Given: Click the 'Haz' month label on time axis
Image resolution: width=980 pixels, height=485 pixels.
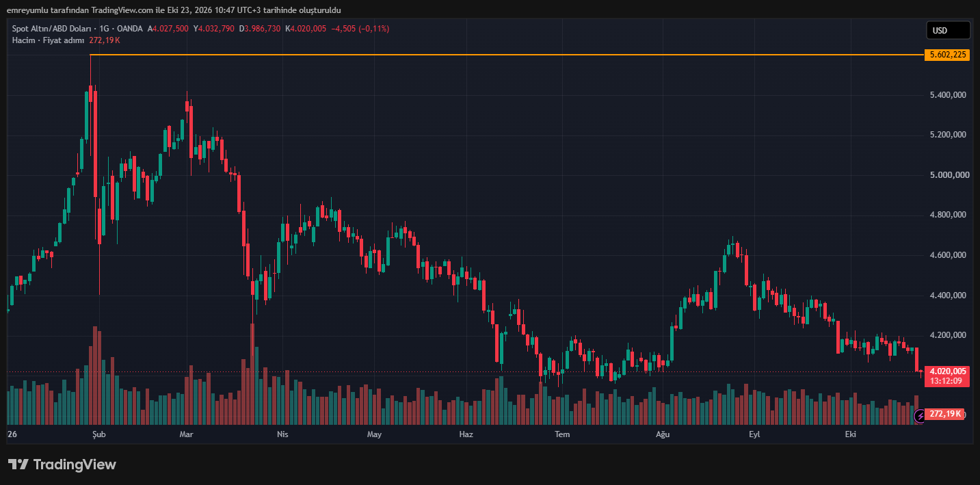Looking at the screenshot, I should pyautogui.click(x=466, y=434).
